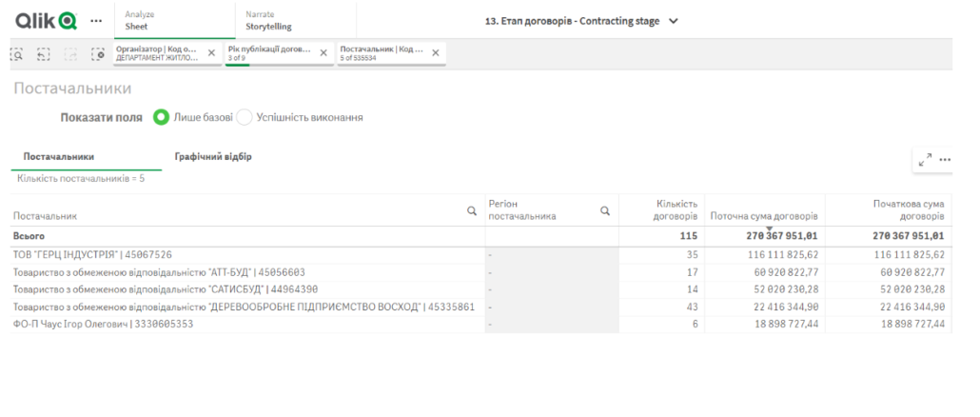The width and height of the screenshot is (980, 417).
Task: Search in the Регіон постачальника column
Action: (x=604, y=211)
